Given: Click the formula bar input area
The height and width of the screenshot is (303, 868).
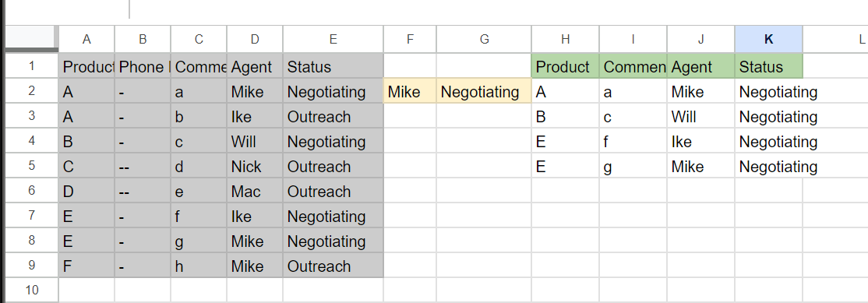Looking at the screenshot, I should coord(498,9).
